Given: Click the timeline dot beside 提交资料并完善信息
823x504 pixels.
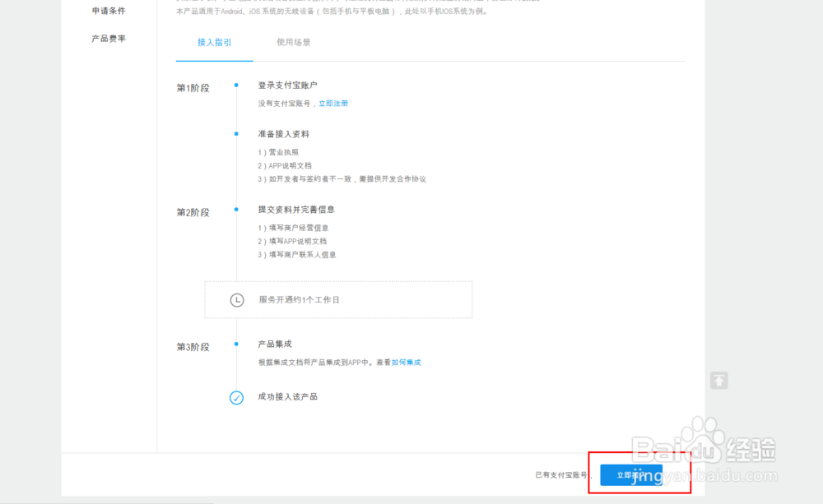Looking at the screenshot, I should click(x=236, y=210).
